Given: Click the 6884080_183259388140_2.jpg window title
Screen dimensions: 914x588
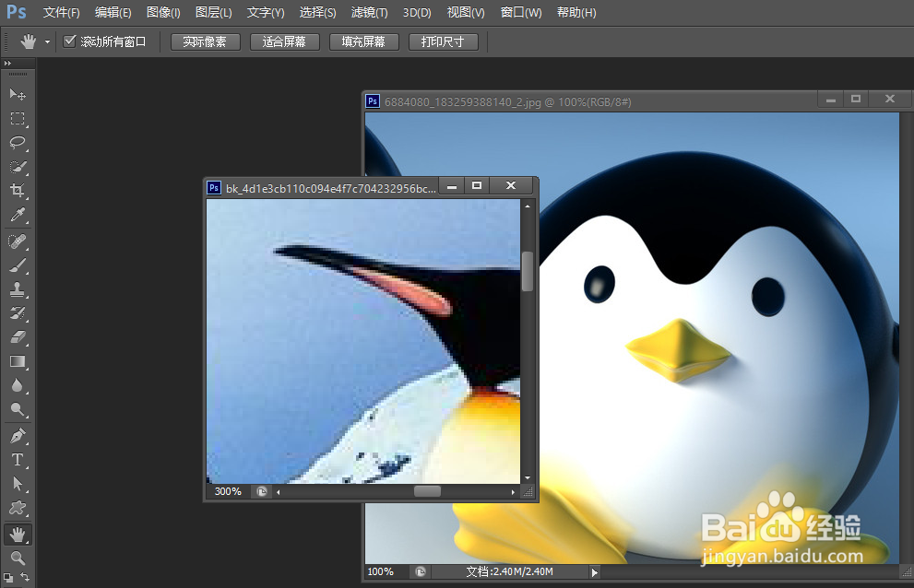Looking at the screenshot, I should click(507, 102).
